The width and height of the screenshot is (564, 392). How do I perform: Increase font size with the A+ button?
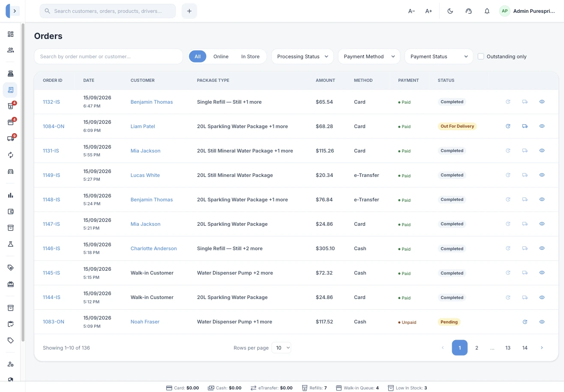pyautogui.click(x=429, y=11)
